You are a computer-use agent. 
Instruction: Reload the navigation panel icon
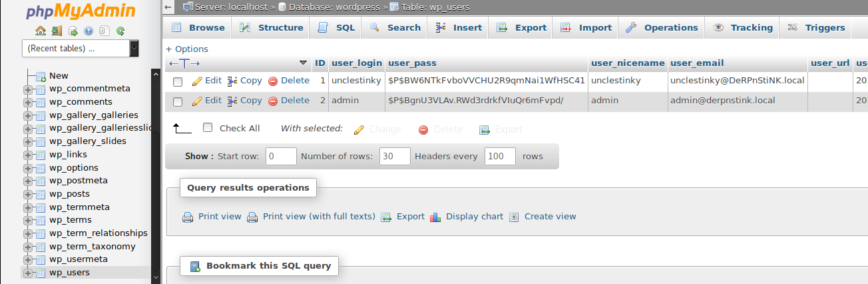click(x=120, y=31)
